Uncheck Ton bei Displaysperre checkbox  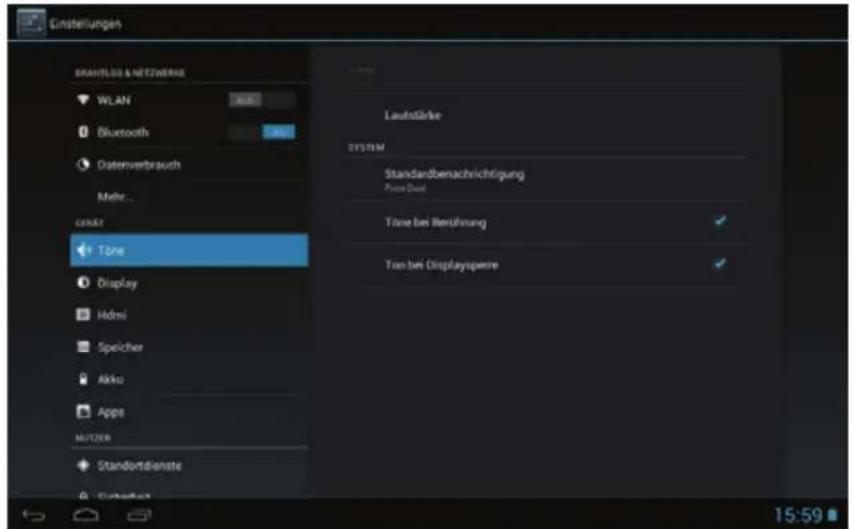point(720,264)
